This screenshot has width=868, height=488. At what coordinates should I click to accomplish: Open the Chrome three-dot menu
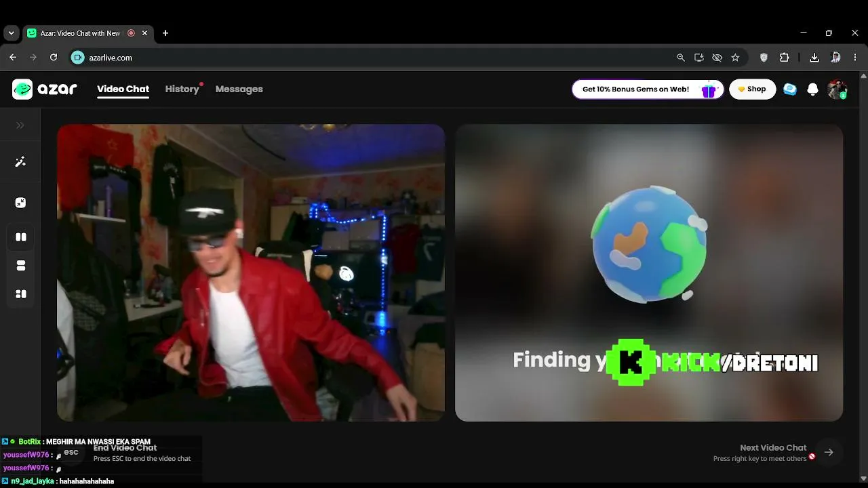point(855,58)
